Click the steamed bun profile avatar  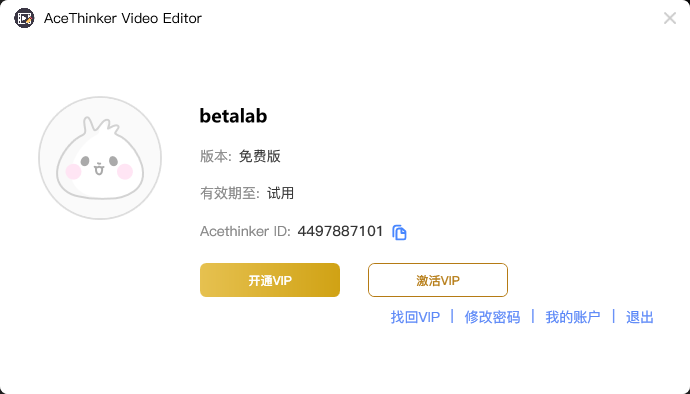point(100,158)
